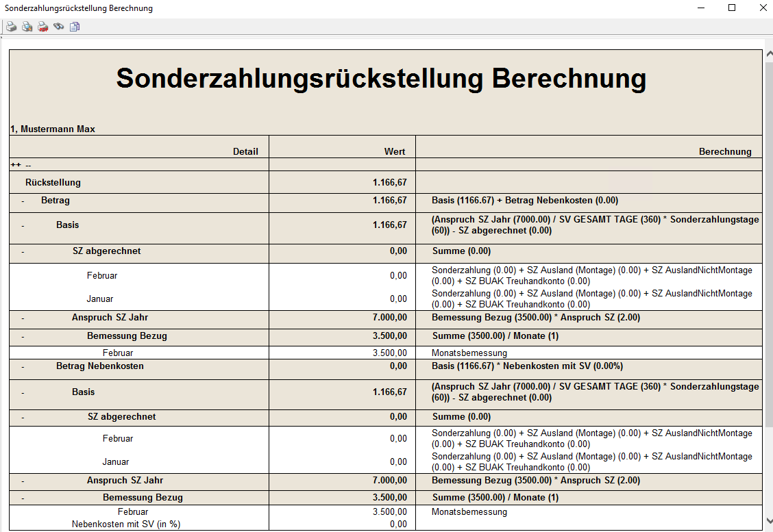
Task: Collapse the first Anspruch SZ Jahr row
Action: pyautogui.click(x=23, y=318)
